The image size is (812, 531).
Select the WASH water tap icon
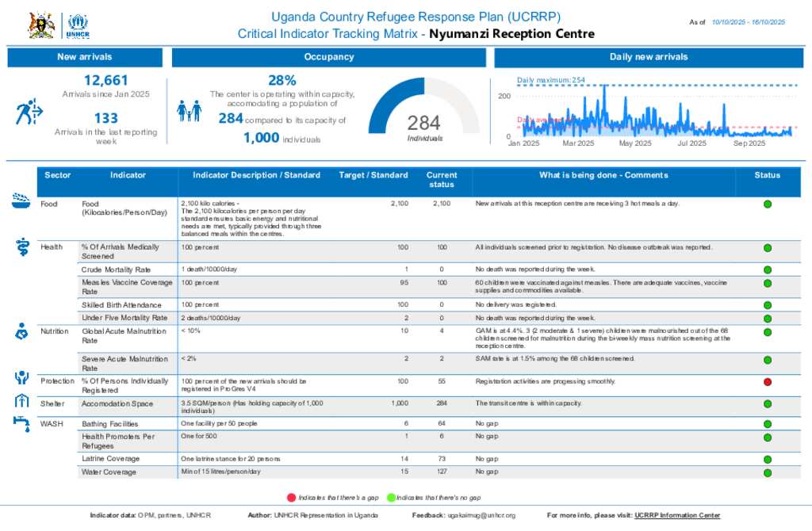click(x=21, y=422)
